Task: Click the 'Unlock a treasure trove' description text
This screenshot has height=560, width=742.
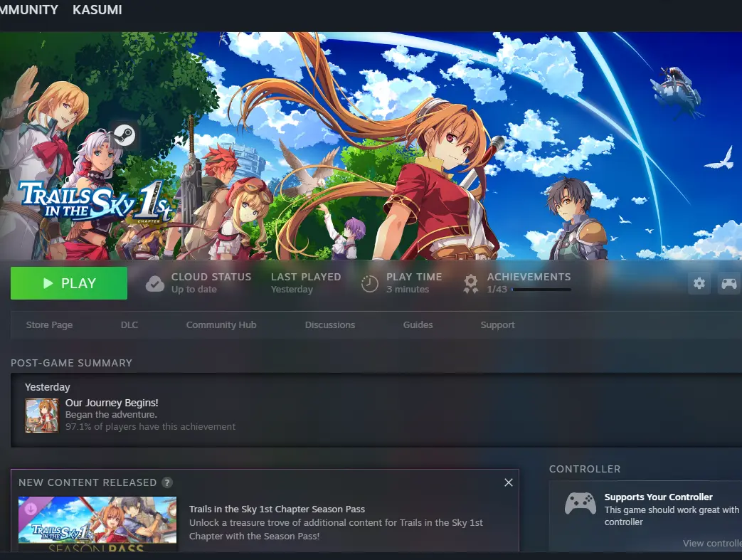Action: pos(336,529)
